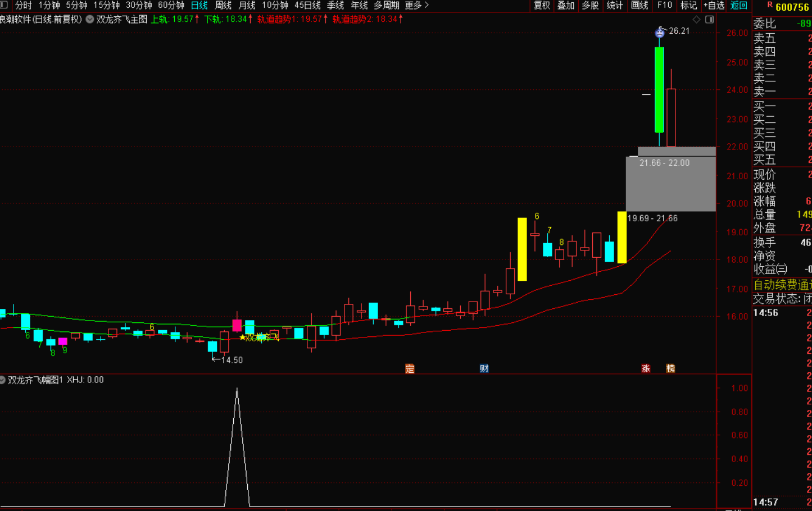The width and height of the screenshot is (812, 511).
Task: Click the orange 榜 event marker
Action: (670, 368)
